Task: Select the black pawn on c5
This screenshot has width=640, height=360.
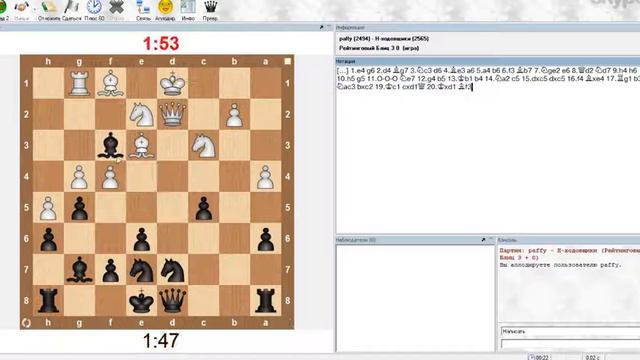Action: 203,207
